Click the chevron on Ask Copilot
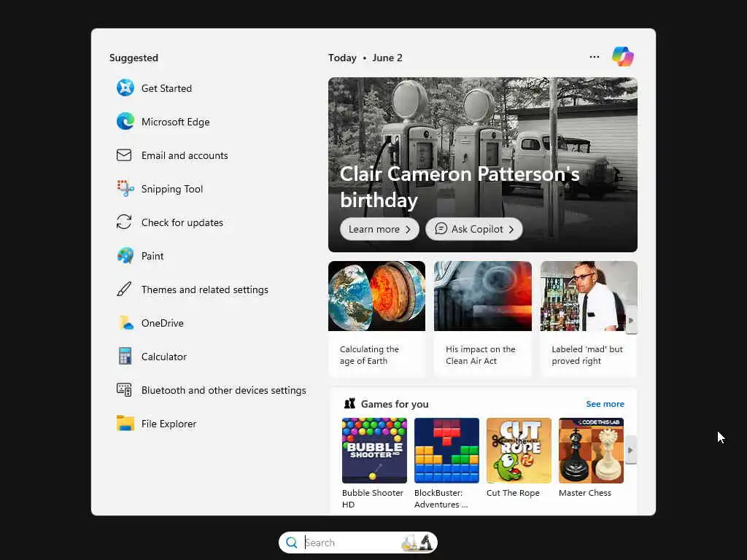 (511, 230)
